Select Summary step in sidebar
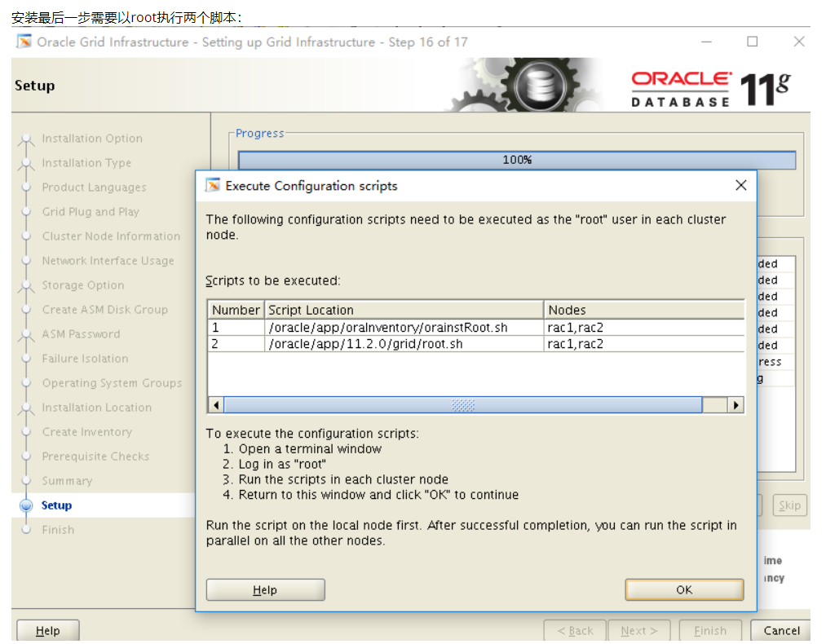The image size is (826, 644). [x=67, y=481]
